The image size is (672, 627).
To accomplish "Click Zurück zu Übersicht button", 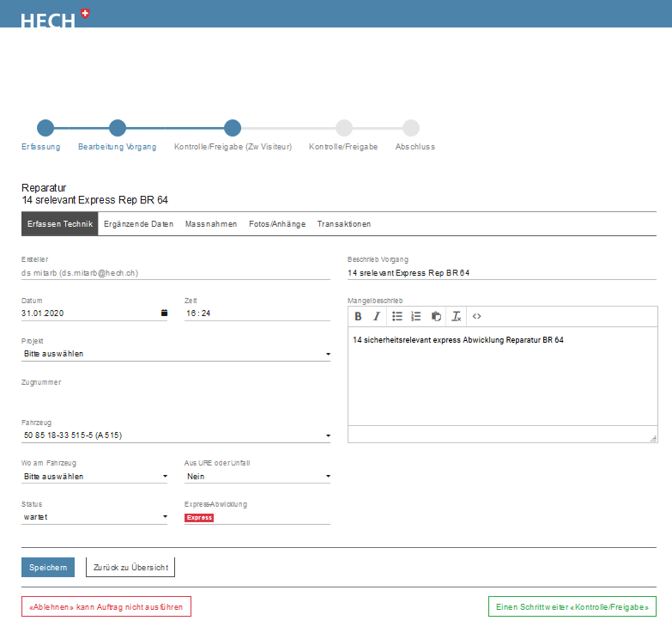I will (x=130, y=568).
